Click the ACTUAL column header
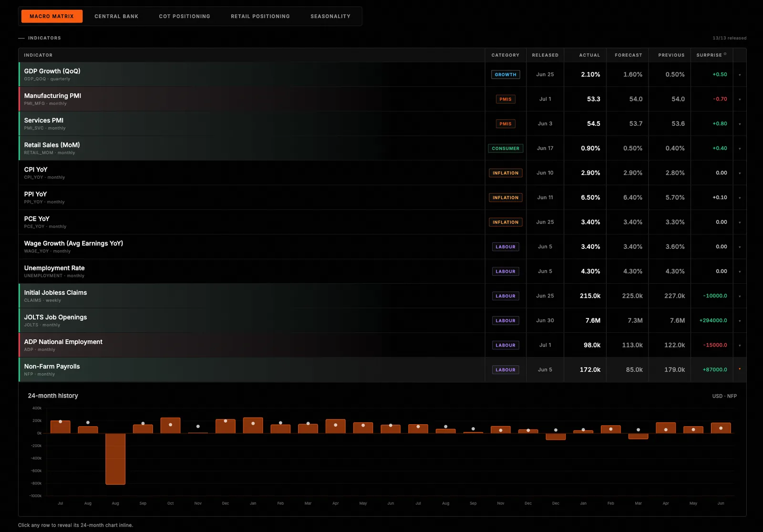The width and height of the screenshot is (763, 532). point(589,55)
